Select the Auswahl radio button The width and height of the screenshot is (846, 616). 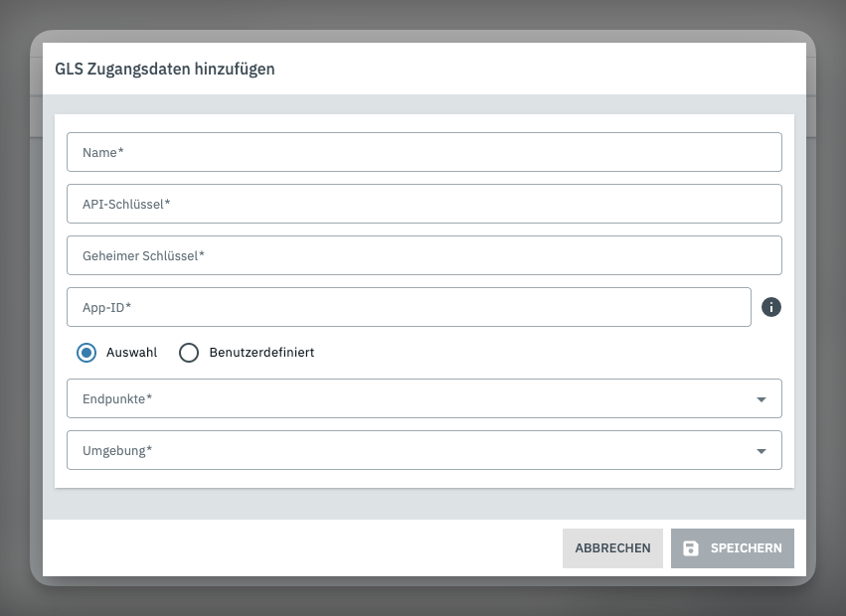[87, 353]
